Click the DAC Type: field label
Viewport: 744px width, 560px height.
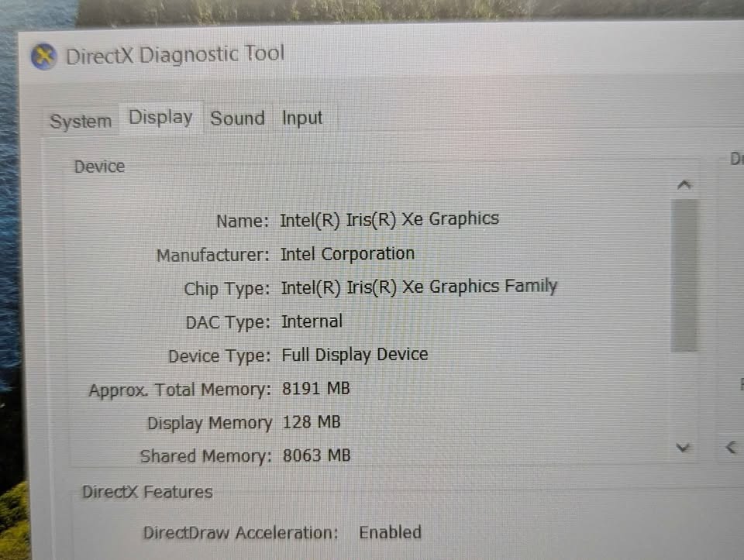228,322
